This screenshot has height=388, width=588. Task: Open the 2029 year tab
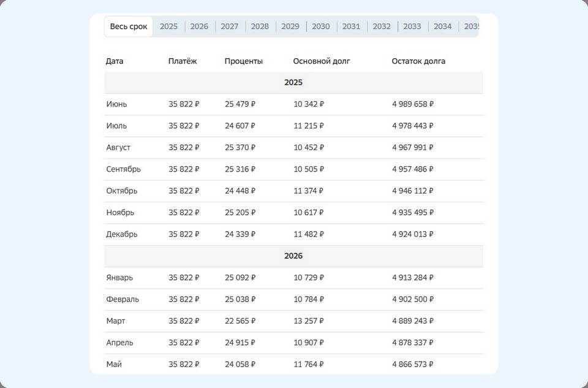coord(290,26)
